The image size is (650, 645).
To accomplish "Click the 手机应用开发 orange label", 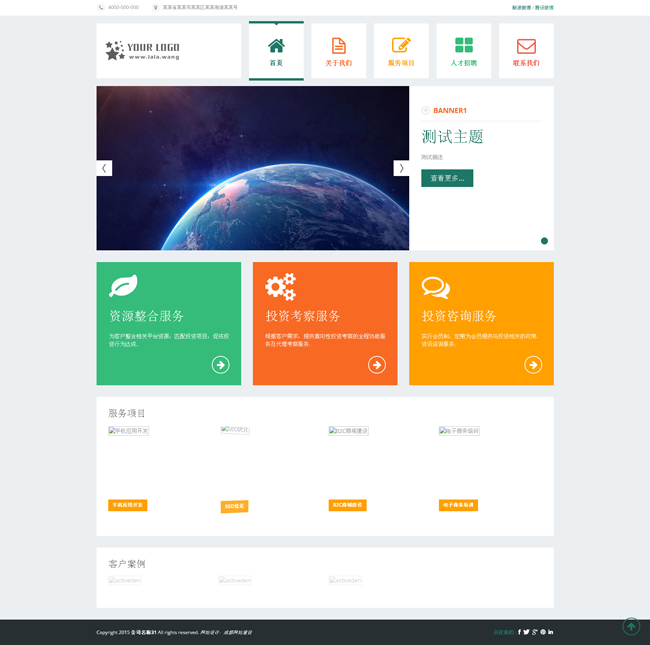I will coord(128,505).
